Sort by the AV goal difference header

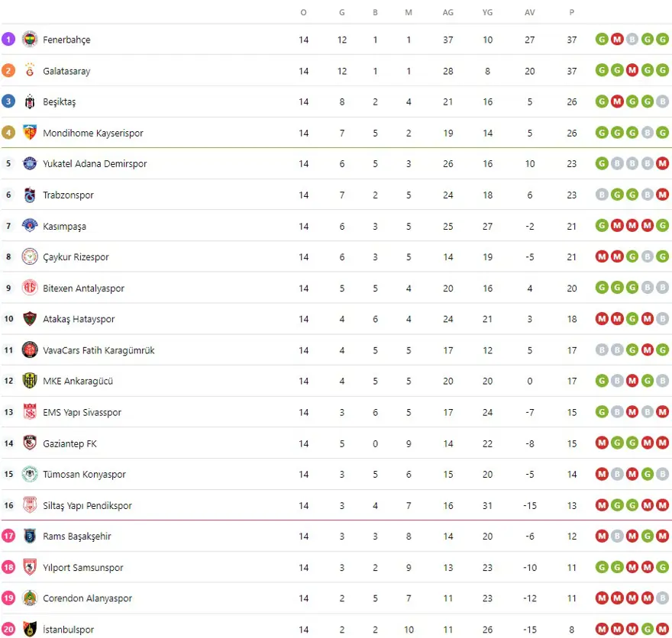coord(530,12)
